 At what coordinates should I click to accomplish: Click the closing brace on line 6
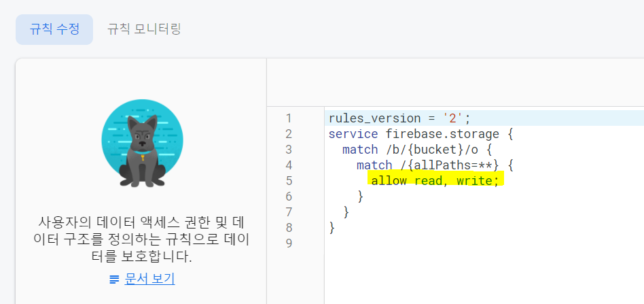361,197
